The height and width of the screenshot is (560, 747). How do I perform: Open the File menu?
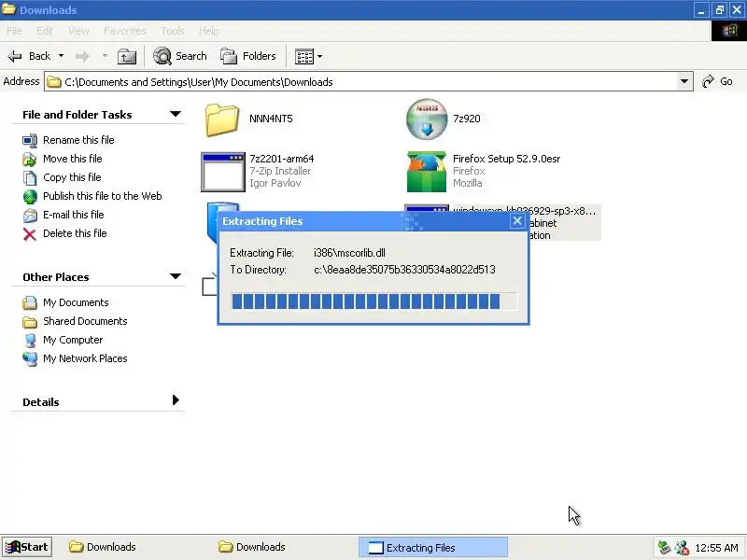click(x=14, y=31)
